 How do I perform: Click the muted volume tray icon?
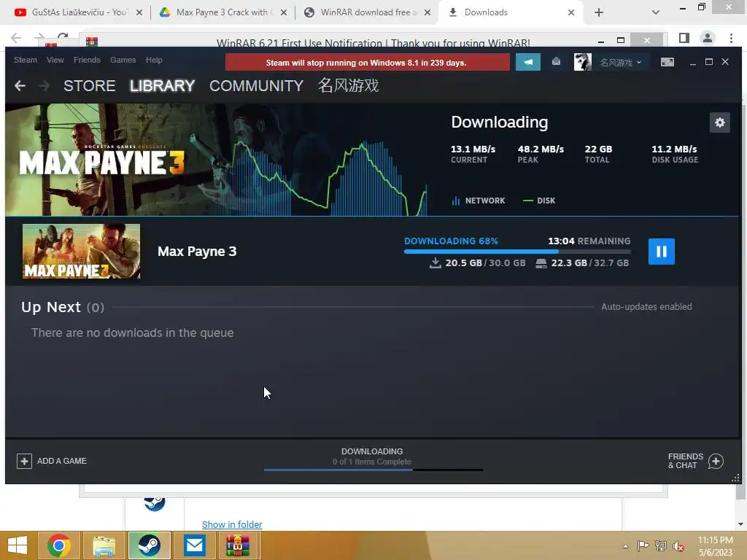coord(678,546)
